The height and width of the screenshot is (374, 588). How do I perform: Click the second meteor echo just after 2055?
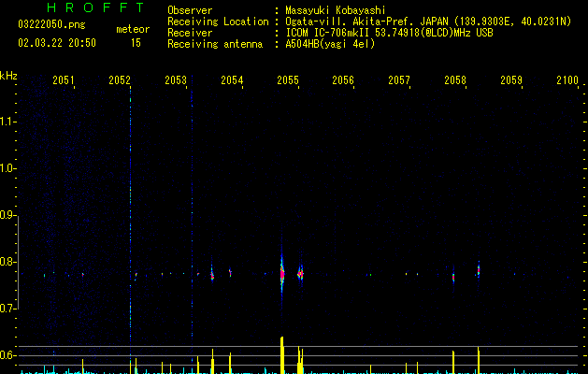(x=300, y=273)
